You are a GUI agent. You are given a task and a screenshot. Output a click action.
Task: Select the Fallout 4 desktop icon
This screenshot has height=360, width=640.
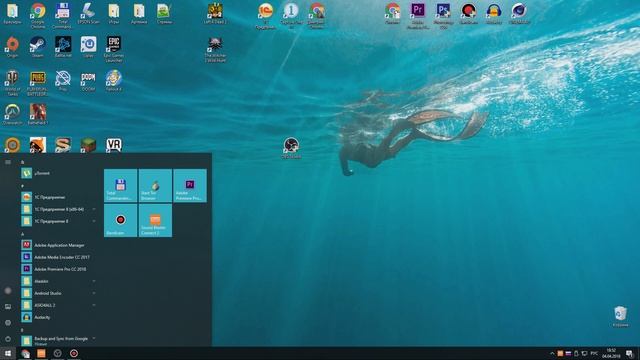[x=113, y=80]
